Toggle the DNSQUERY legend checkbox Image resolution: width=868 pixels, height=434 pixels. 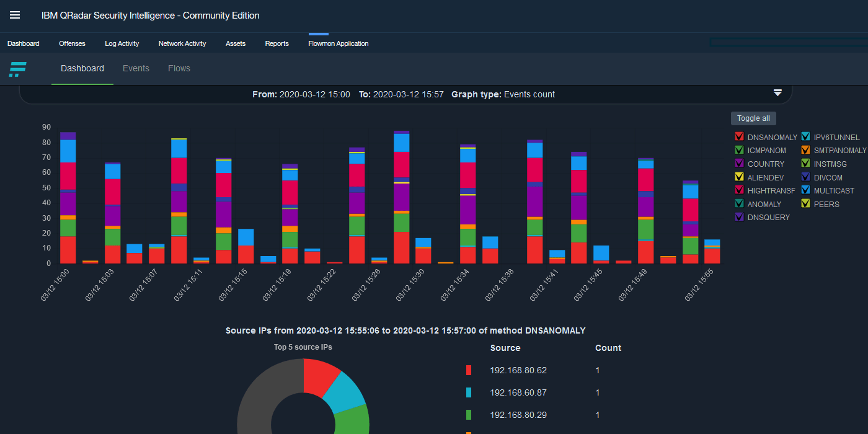(739, 217)
